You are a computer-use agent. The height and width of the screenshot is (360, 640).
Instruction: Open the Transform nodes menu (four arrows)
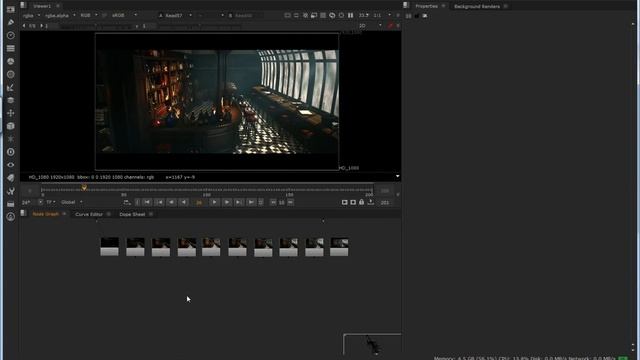(x=11, y=113)
